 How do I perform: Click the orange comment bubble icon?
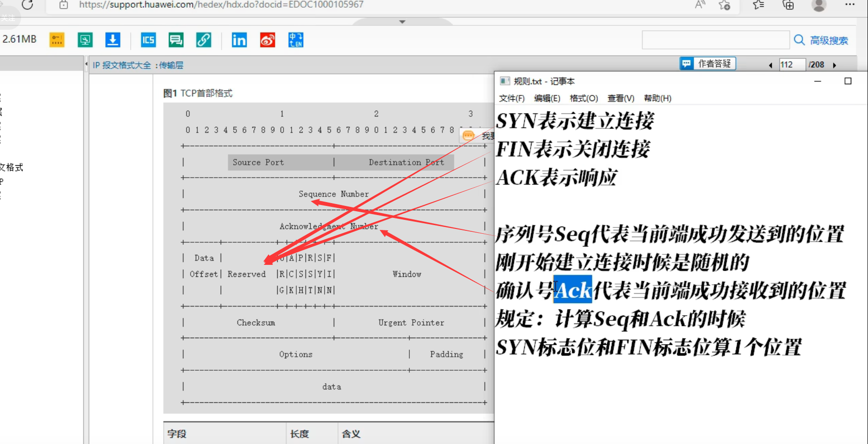coord(469,136)
